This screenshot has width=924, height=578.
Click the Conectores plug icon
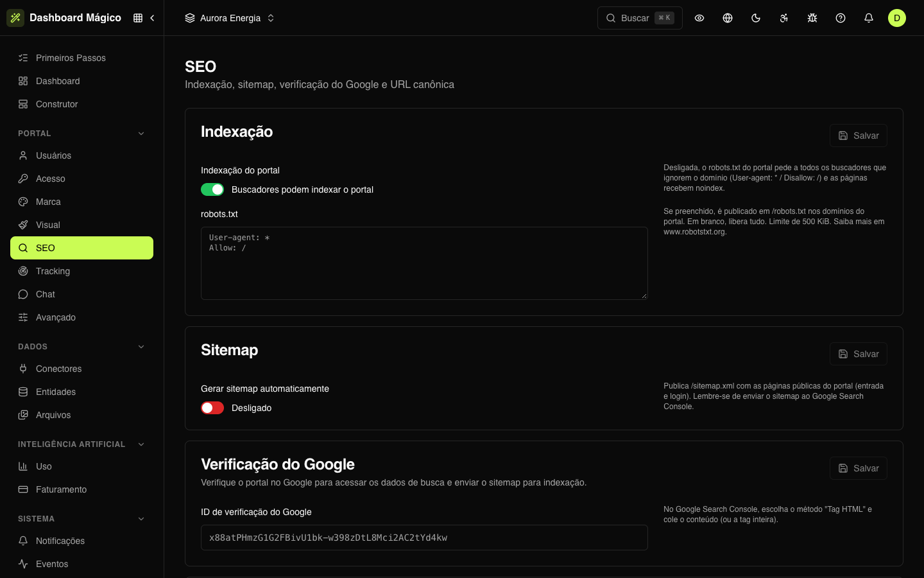point(23,369)
